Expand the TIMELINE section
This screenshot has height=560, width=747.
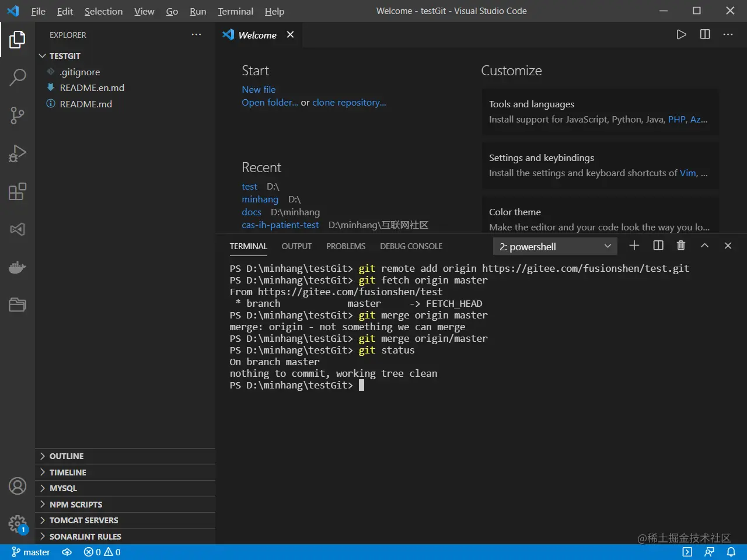[125, 473]
